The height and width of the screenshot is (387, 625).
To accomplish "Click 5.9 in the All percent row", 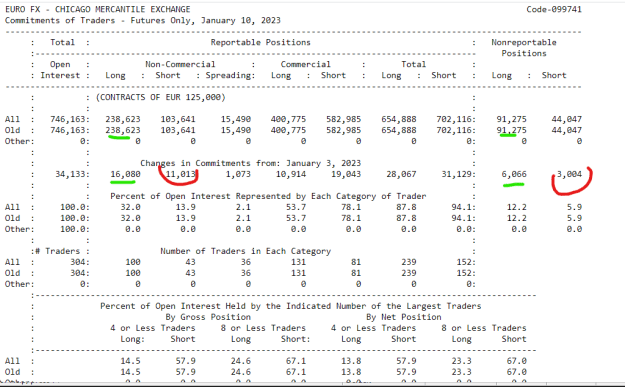I will pyautogui.click(x=574, y=207).
